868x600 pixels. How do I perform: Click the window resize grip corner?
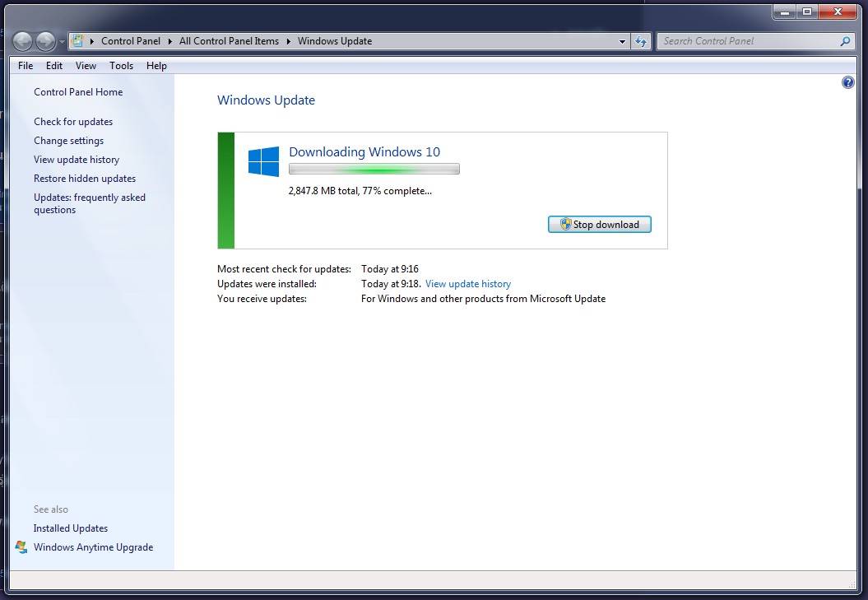[x=852, y=584]
